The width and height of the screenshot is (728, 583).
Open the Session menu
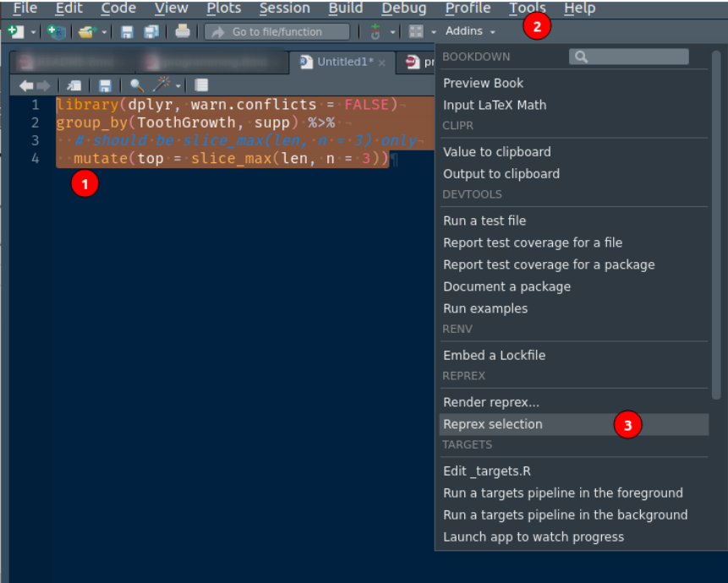[284, 8]
